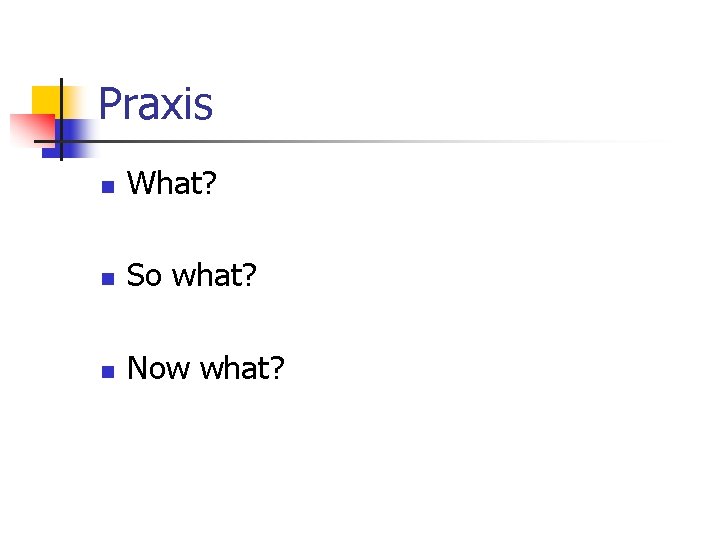The height and width of the screenshot is (540, 720).
Task: Click the red decorative square near title
Action: click(x=28, y=129)
